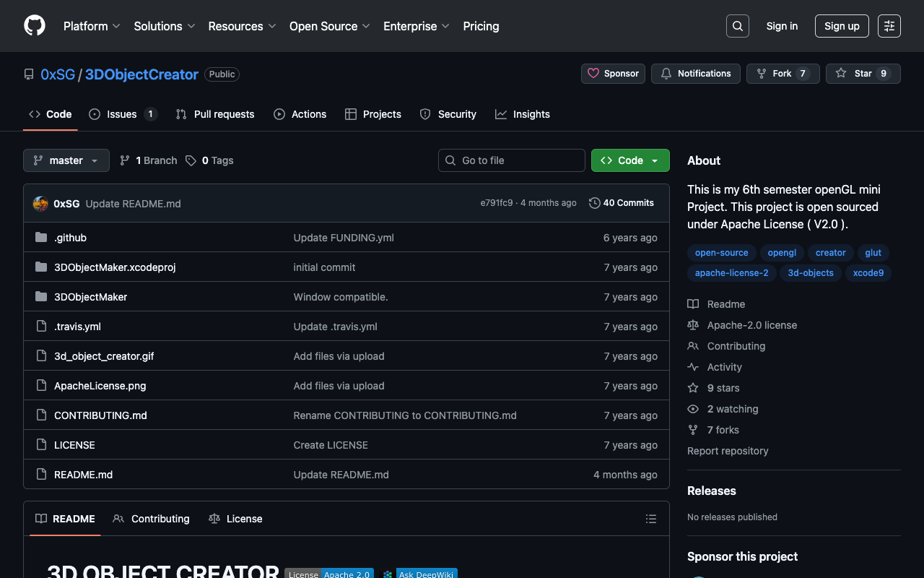
Task: Fork the 3DObjectCreator repository
Action: coord(783,74)
